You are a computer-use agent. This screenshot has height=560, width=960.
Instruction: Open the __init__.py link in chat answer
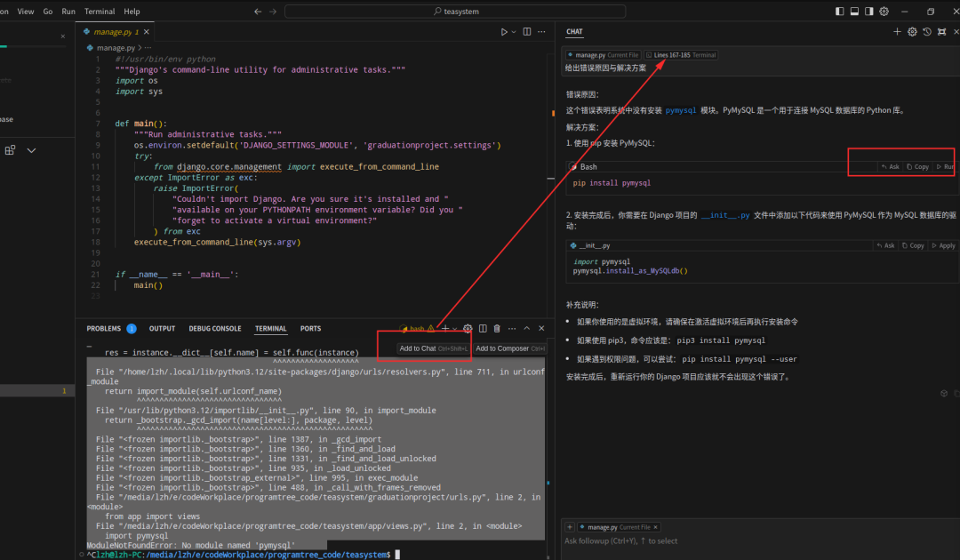pos(725,215)
